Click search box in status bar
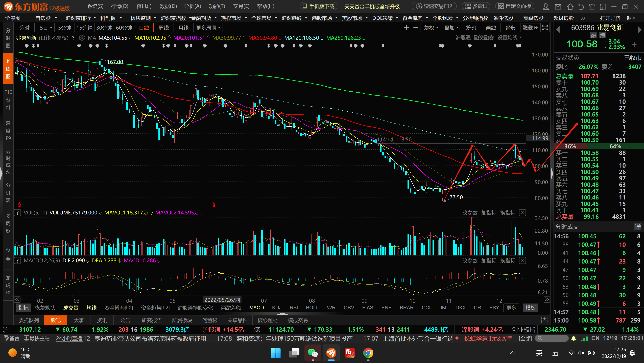This screenshot has width=644, height=363. (x=552, y=338)
